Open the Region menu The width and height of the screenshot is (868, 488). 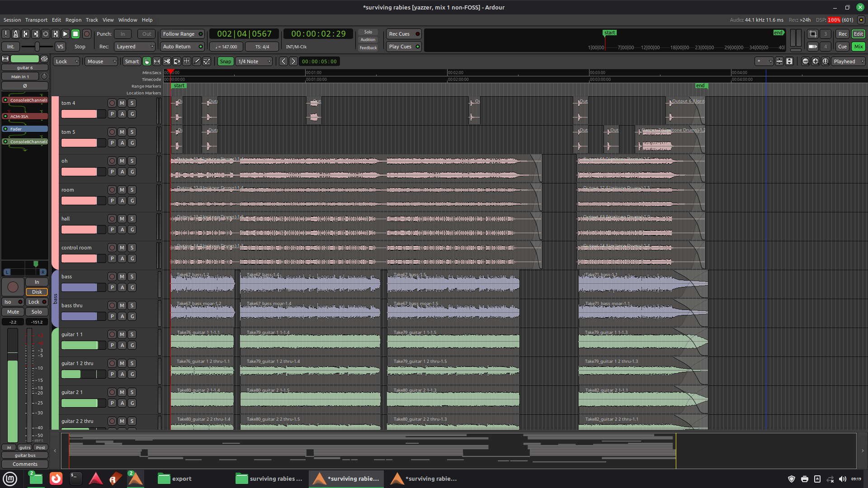[73, 20]
